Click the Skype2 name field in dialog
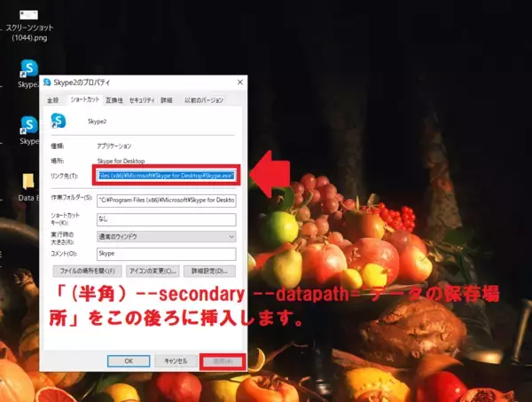 97,122
